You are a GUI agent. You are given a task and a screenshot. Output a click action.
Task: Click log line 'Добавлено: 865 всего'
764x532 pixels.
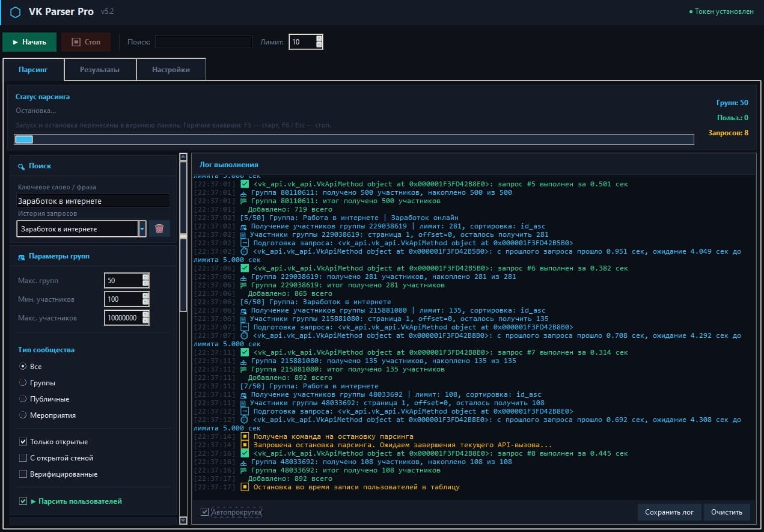(x=290, y=293)
